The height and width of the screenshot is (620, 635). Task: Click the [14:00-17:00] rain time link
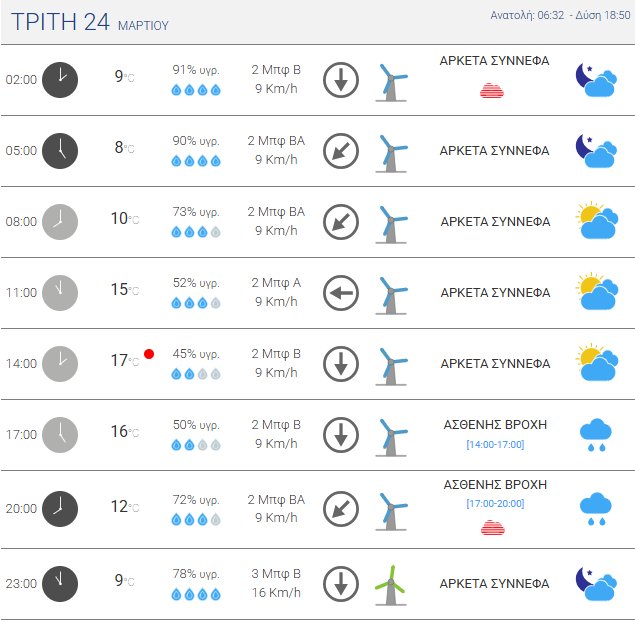pyautogui.click(x=495, y=444)
